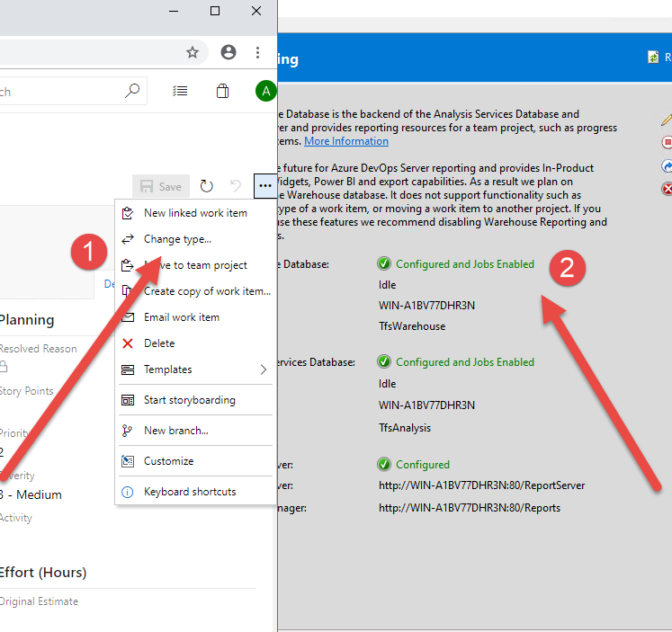
Task: Click the Save work item button
Action: coord(161,186)
